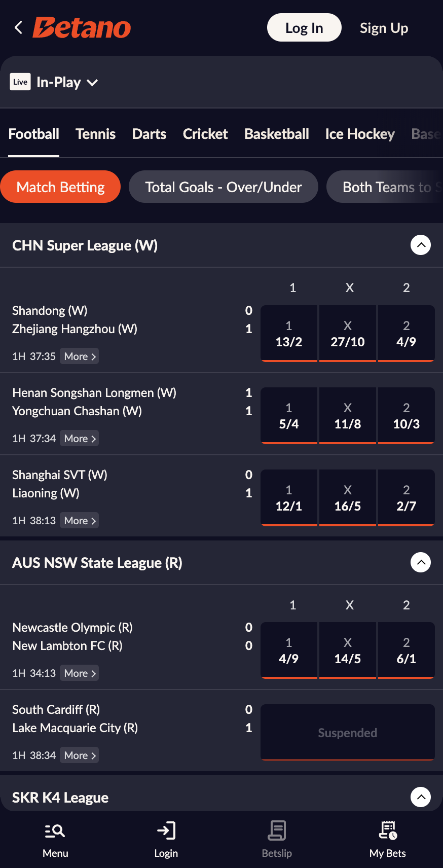Image resolution: width=443 pixels, height=868 pixels.
Task: Select Total Goals - Over/Under filter
Action: (x=223, y=187)
